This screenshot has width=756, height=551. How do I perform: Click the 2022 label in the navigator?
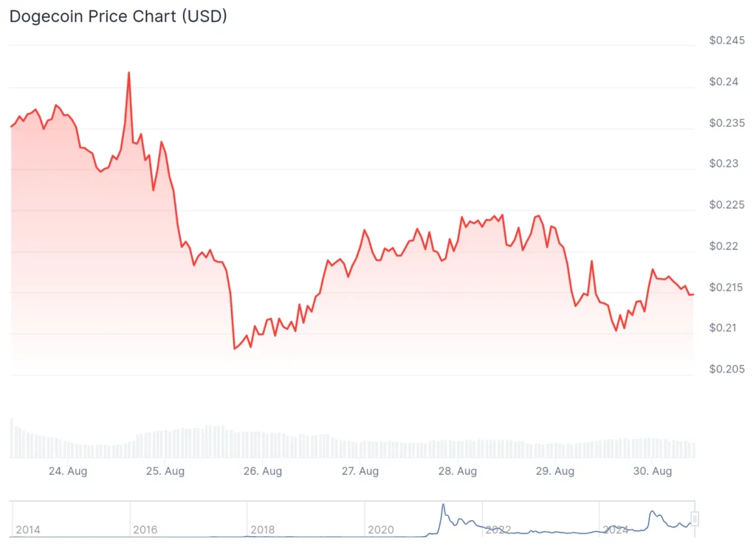point(498,530)
